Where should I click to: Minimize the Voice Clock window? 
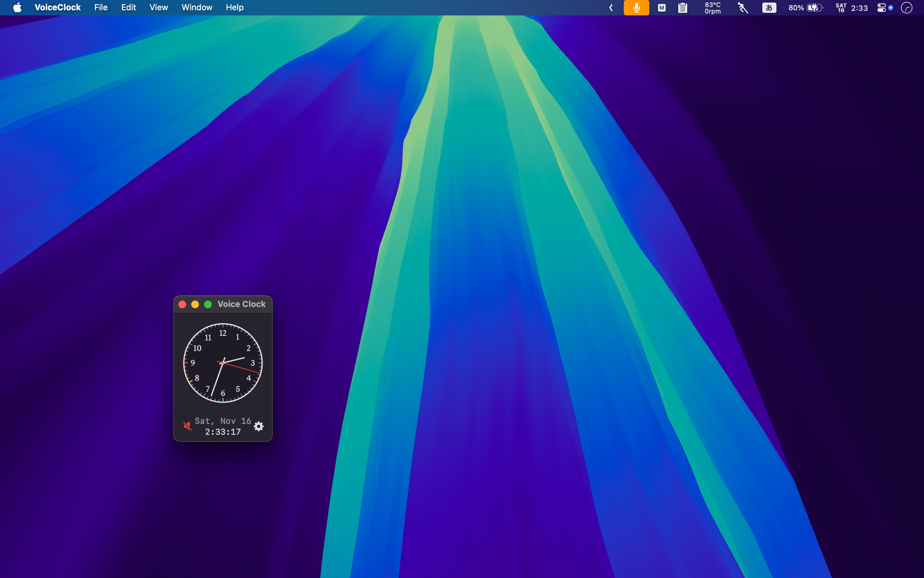(195, 304)
